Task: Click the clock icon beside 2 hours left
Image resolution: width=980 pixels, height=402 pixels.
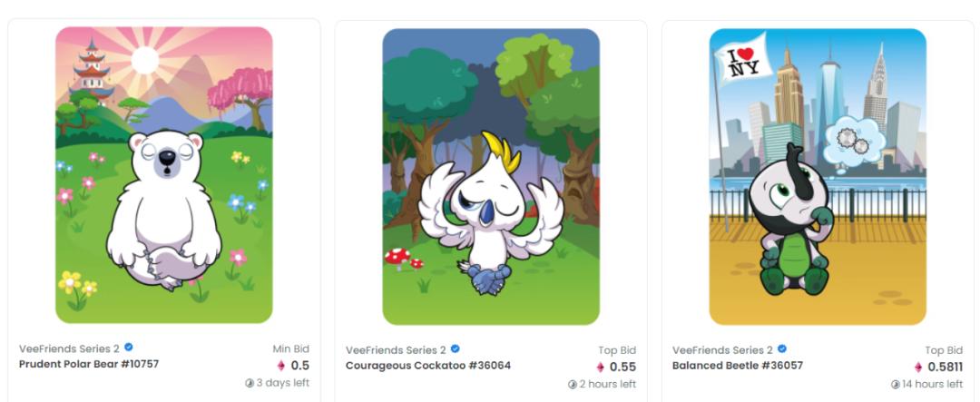Action: (x=572, y=385)
